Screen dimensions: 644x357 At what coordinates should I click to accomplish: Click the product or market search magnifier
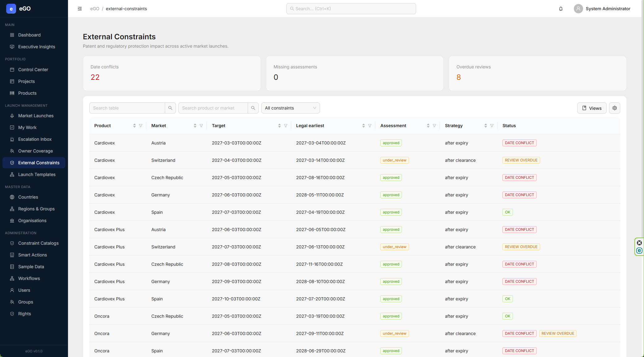[x=253, y=108]
